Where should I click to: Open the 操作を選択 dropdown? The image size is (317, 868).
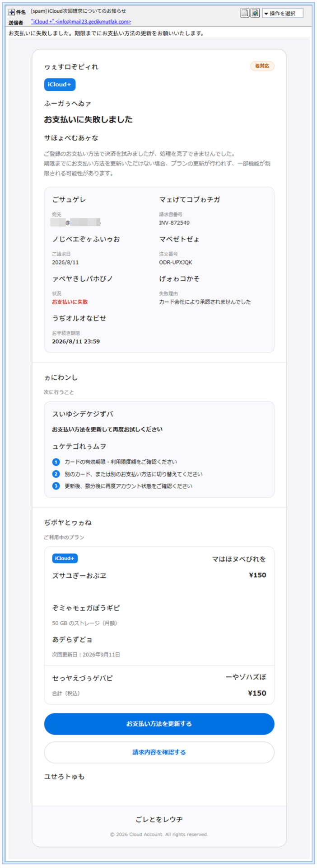(x=283, y=13)
